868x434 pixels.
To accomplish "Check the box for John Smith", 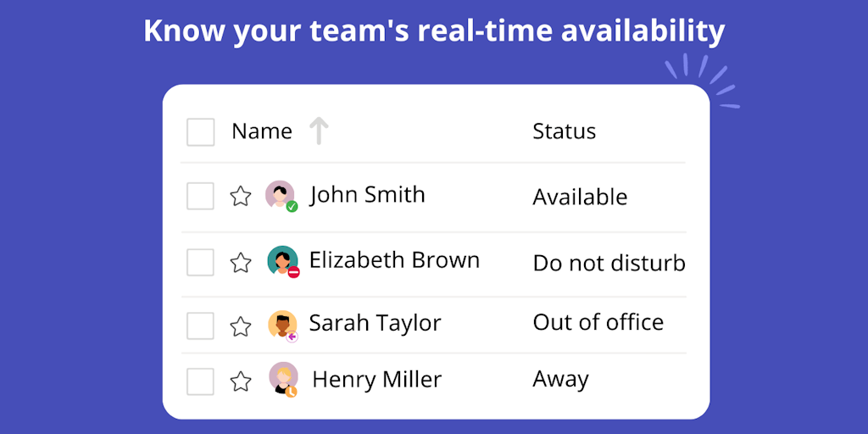I will (201, 197).
